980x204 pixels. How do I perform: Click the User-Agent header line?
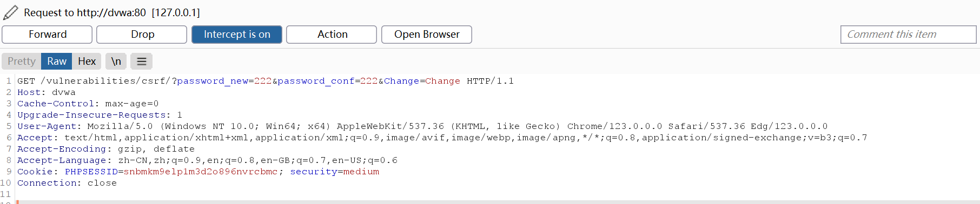click(422, 126)
